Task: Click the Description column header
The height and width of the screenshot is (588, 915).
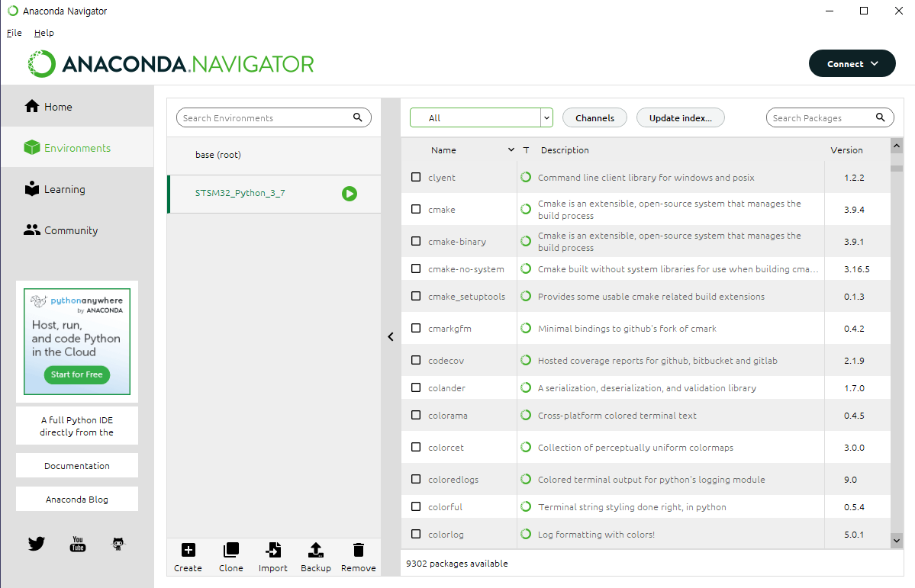Action: (x=564, y=150)
